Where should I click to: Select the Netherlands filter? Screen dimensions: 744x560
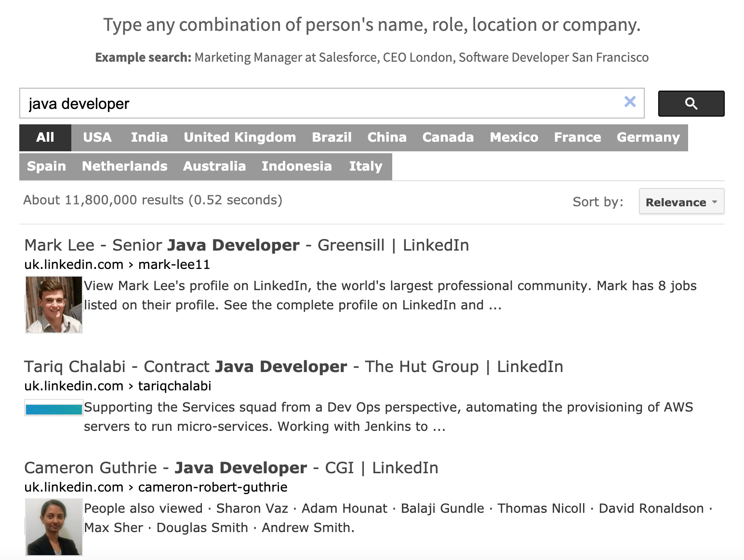[125, 166]
